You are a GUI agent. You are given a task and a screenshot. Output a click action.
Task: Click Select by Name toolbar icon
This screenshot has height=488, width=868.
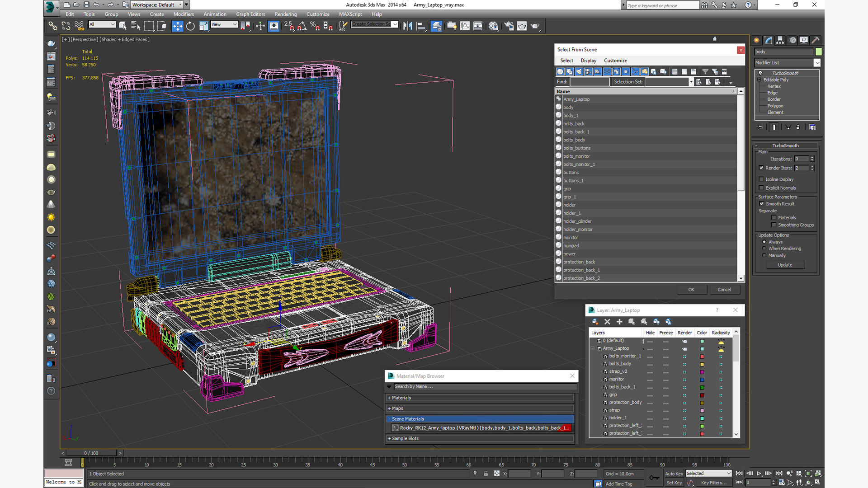pyautogui.click(x=135, y=26)
